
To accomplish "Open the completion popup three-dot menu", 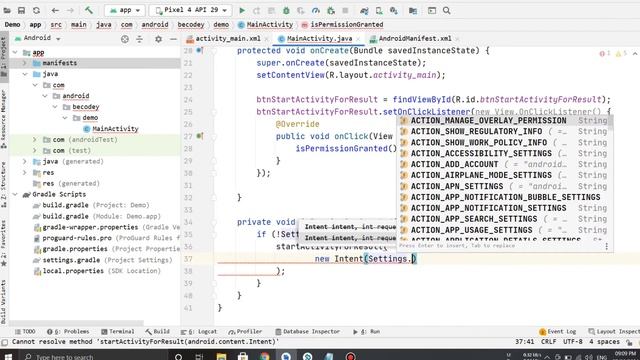I will tap(607, 246).
